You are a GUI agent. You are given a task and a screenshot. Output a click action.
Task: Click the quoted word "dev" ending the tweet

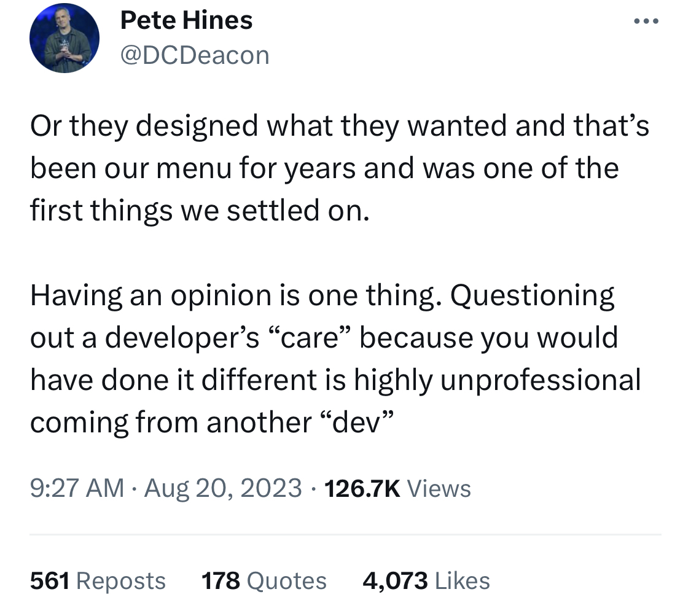356,422
